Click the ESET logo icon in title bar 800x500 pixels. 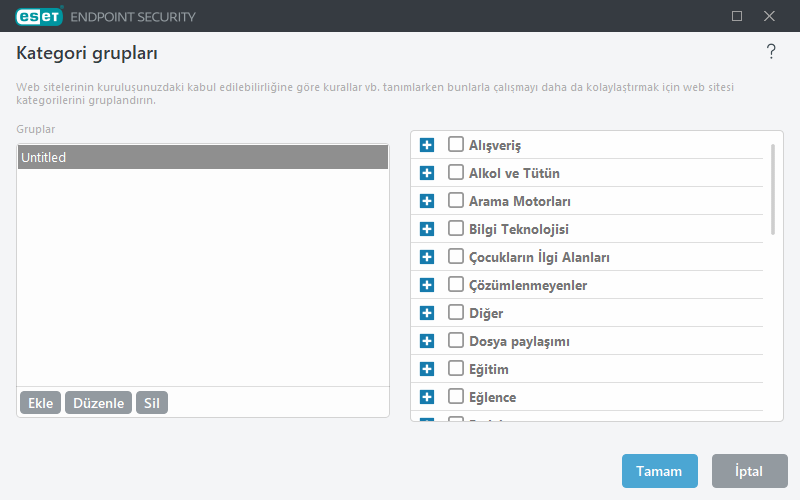pos(38,16)
